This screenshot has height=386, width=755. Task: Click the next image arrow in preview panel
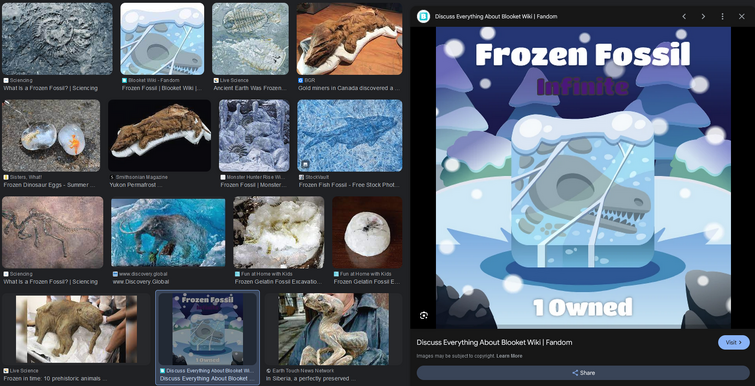[x=703, y=16]
